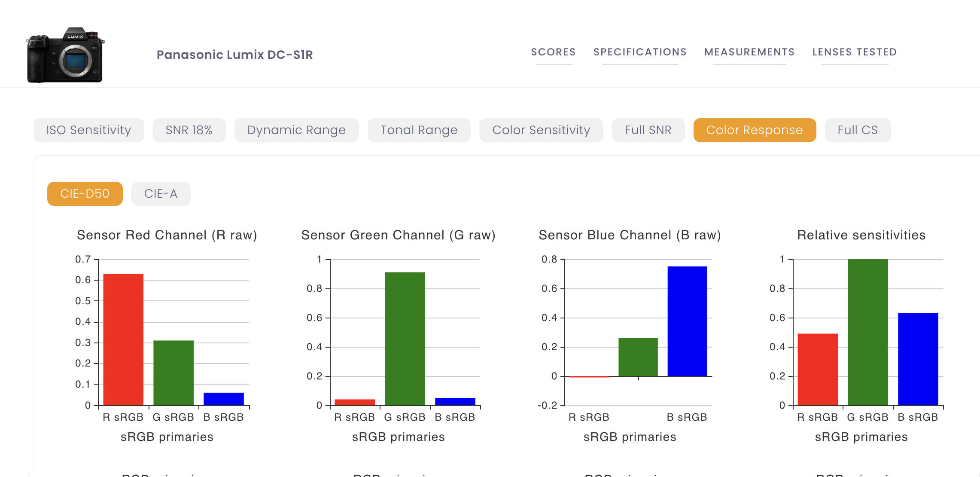Open the Lenses Tested navigation item

(x=855, y=52)
